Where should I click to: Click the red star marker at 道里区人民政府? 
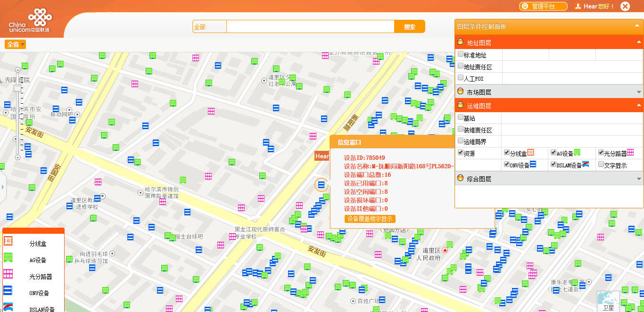coord(445,250)
